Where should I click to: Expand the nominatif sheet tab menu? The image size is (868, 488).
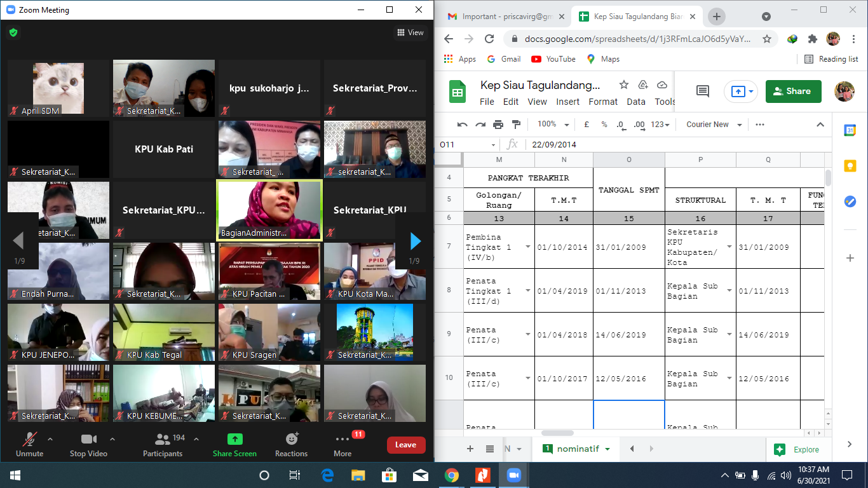pyautogui.click(x=607, y=449)
